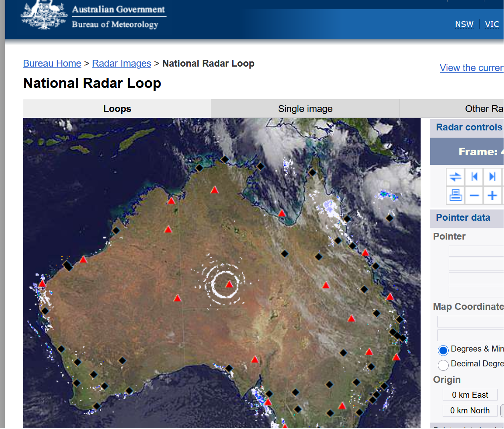Step to the next radar frame
The width and height of the screenshot is (504, 429).
click(x=493, y=177)
